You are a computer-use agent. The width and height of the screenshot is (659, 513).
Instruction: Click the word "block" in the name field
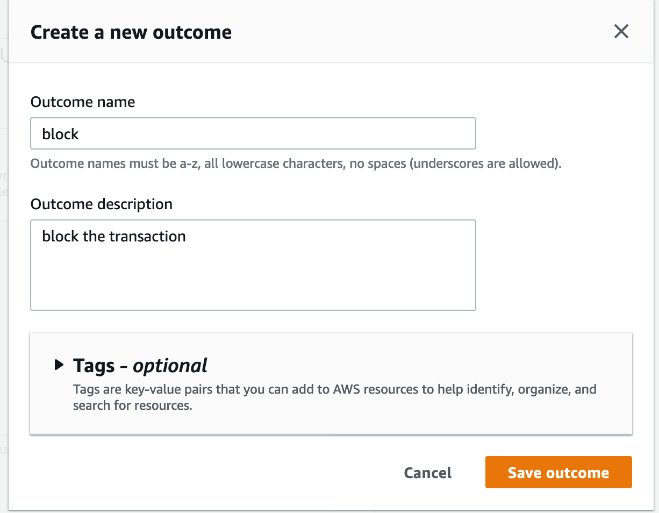[60, 133]
